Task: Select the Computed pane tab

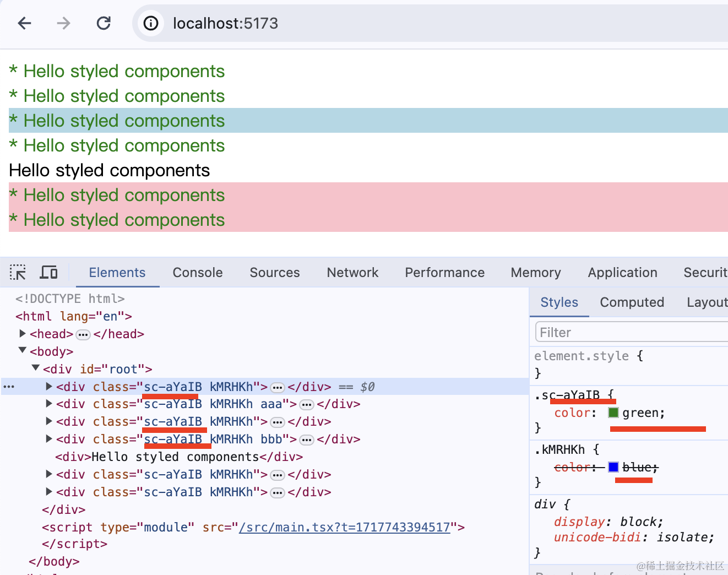Action: tap(632, 302)
